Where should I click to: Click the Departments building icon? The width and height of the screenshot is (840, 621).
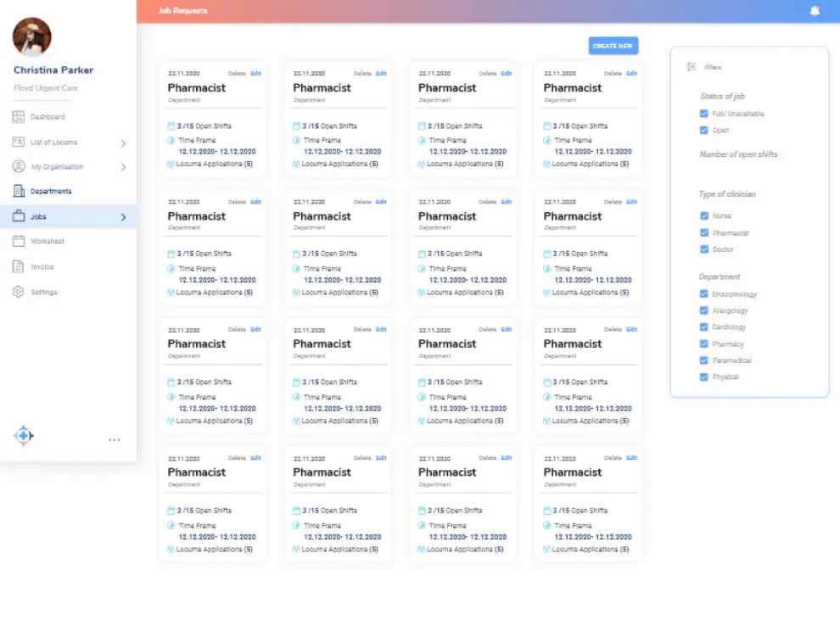pyautogui.click(x=19, y=191)
